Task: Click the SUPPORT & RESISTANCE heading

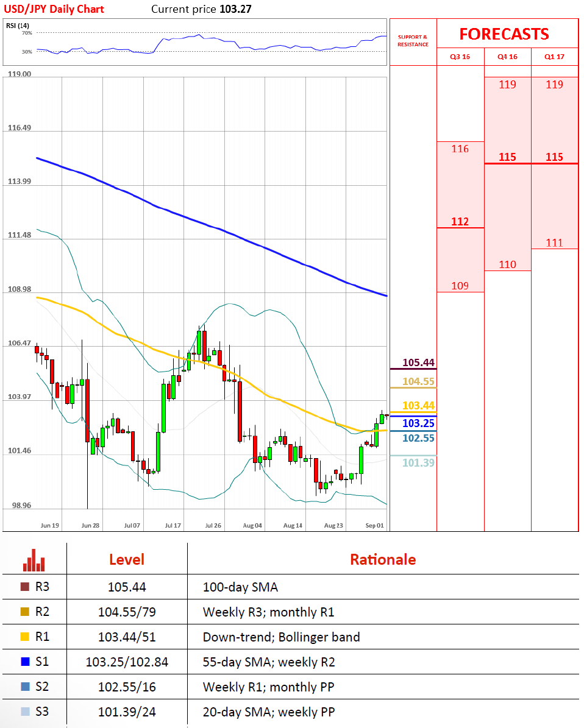Action: coord(413,41)
